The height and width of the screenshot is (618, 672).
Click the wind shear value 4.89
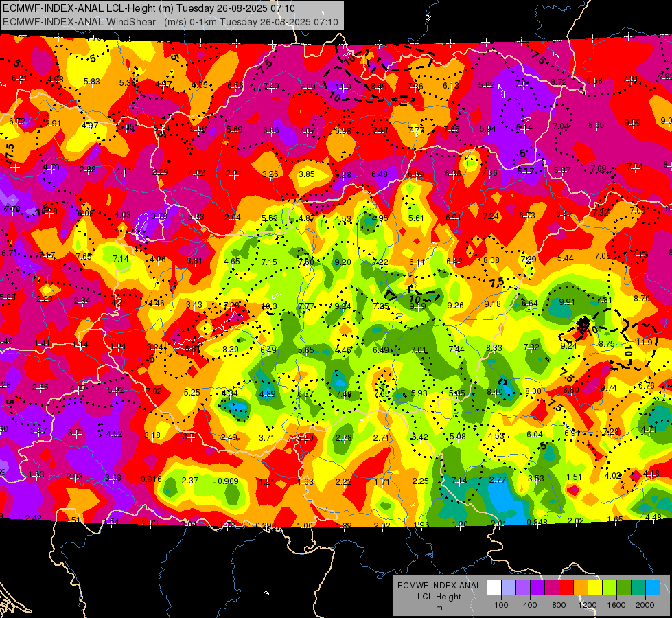point(268,394)
